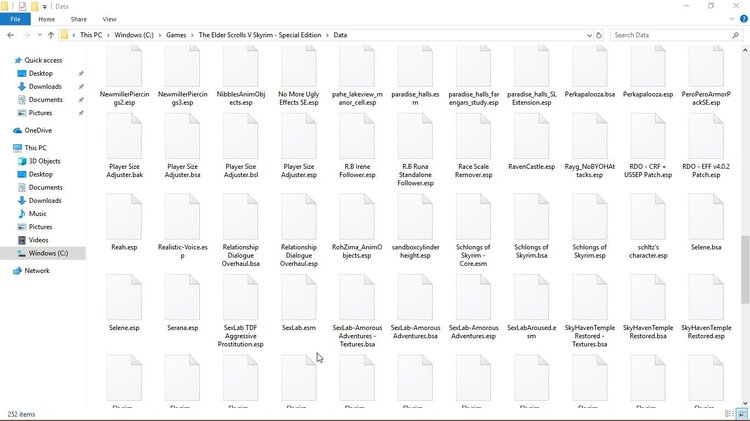Click Properties checkmark in title bar
The width and height of the screenshot is (750, 421).
pos(22,6)
